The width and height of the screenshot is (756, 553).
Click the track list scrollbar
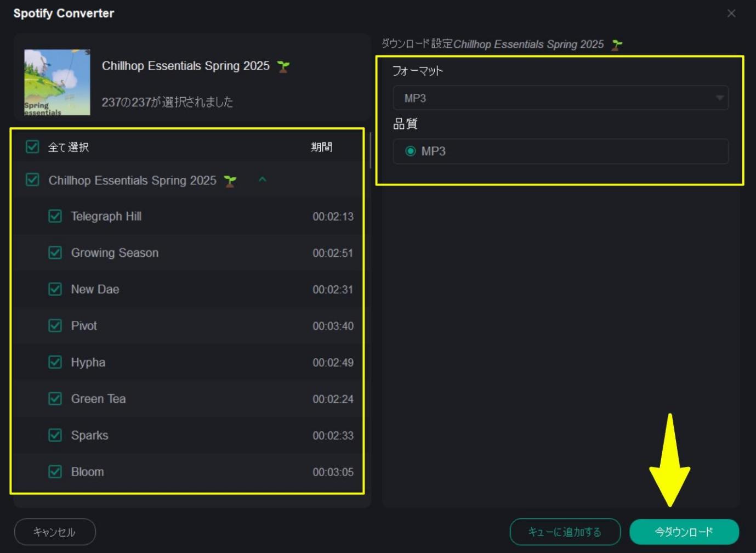pyautogui.click(x=371, y=150)
